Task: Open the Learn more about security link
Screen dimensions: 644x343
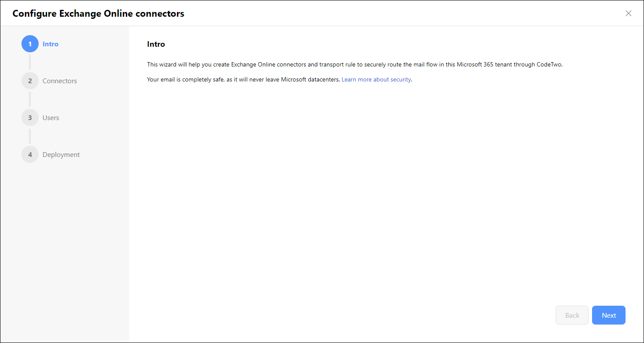Action: [376, 79]
